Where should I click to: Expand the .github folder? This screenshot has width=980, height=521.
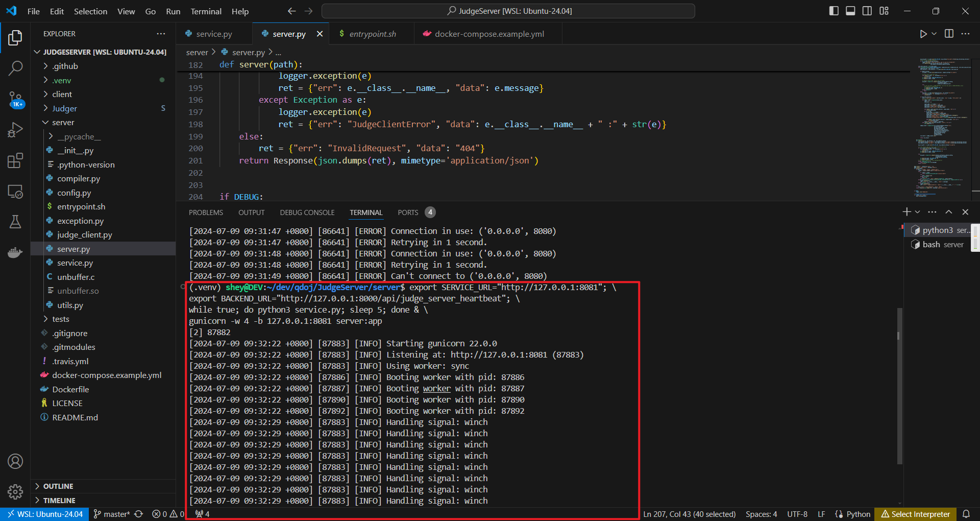(46, 66)
